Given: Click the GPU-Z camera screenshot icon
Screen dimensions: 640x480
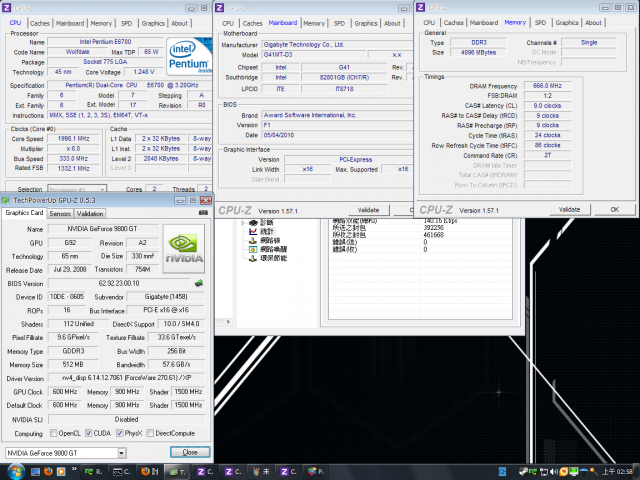Looking at the screenshot, I should click(x=203, y=213).
